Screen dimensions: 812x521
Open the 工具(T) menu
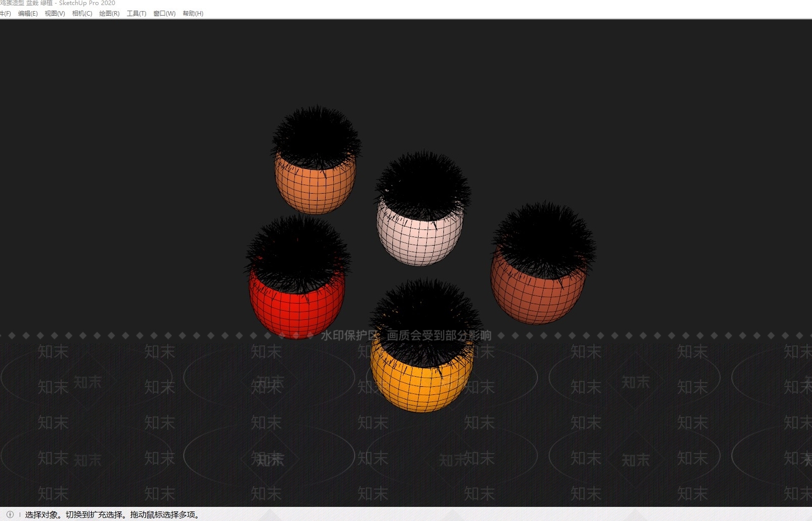[137, 14]
